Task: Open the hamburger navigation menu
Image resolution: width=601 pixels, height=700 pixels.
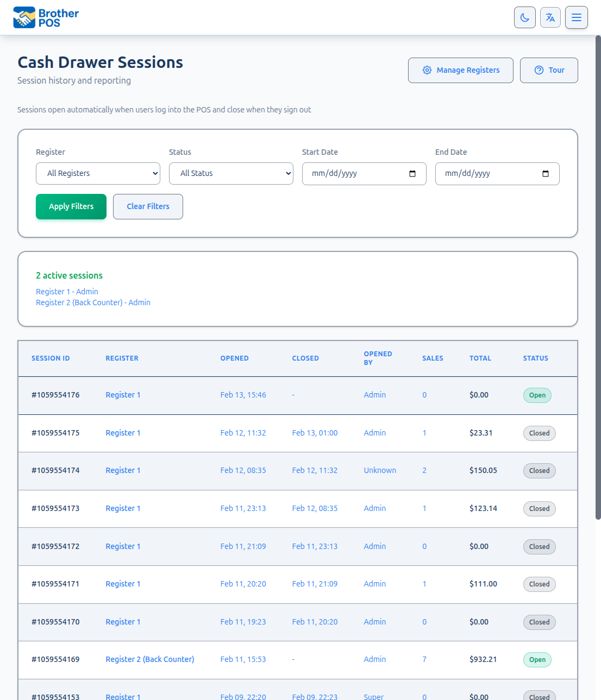Action: tap(576, 17)
